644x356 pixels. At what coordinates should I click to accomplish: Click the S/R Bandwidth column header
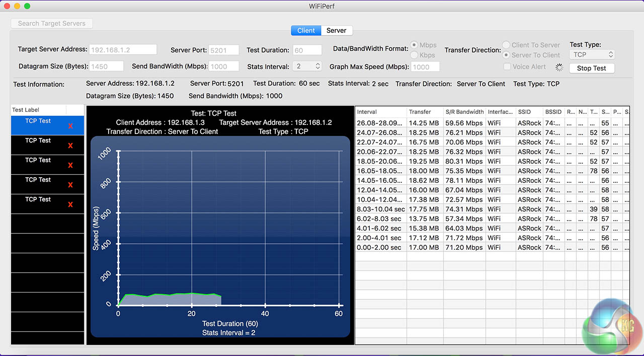(x=464, y=112)
